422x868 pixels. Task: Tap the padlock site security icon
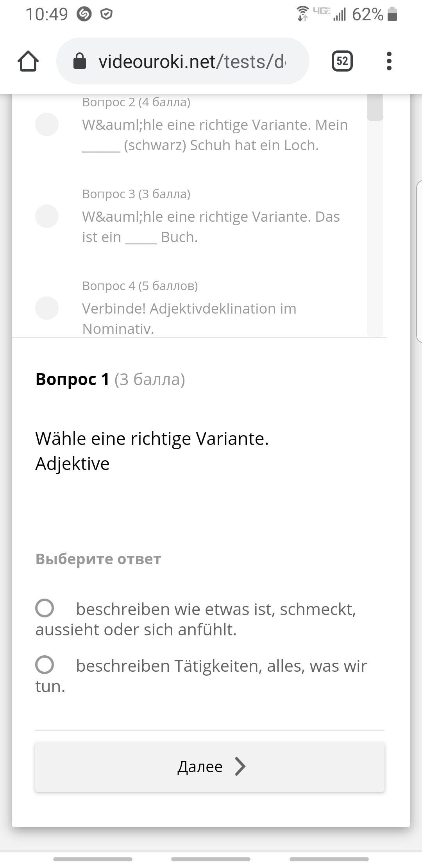[x=80, y=61]
